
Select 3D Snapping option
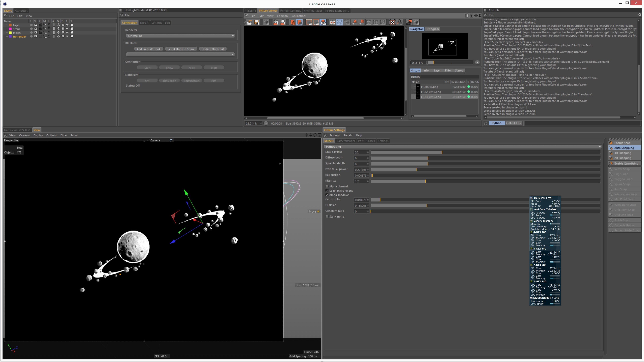point(625,153)
